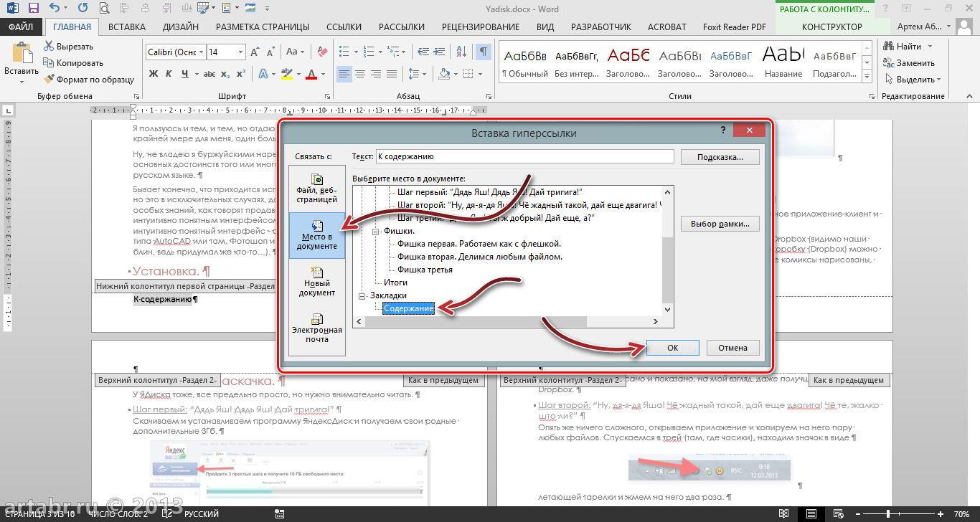Increase font size with the grow-font icon
980x522 pixels.
256,52
